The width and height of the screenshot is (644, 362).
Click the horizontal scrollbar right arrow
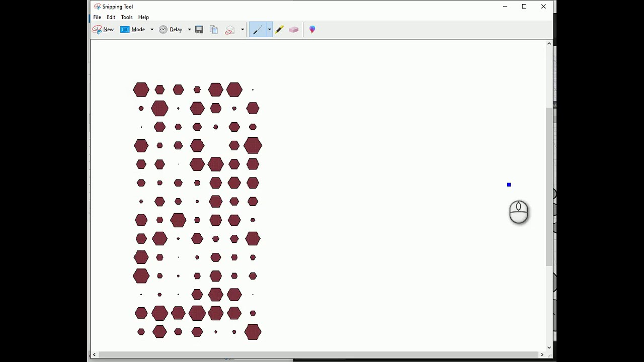coord(542,354)
